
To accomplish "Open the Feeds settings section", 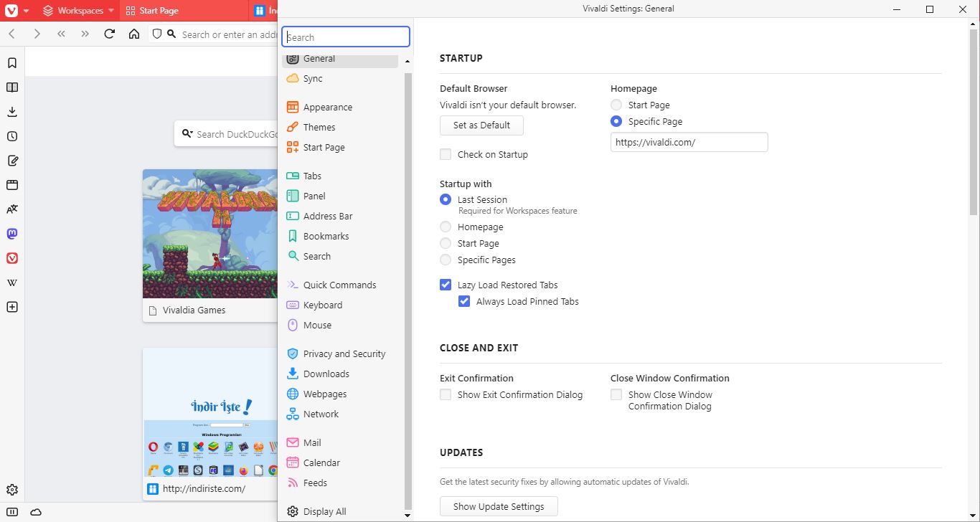I will (340, 483).
